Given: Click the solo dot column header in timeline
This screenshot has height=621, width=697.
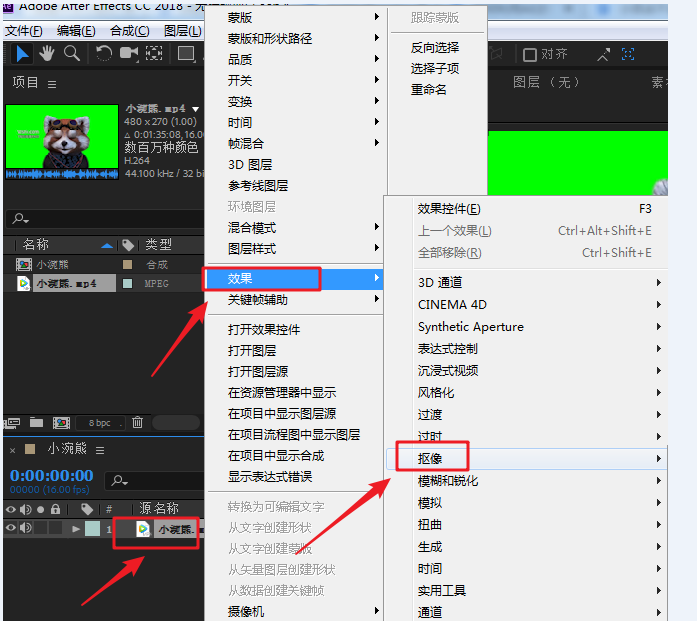Looking at the screenshot, I should pos(40,509).
